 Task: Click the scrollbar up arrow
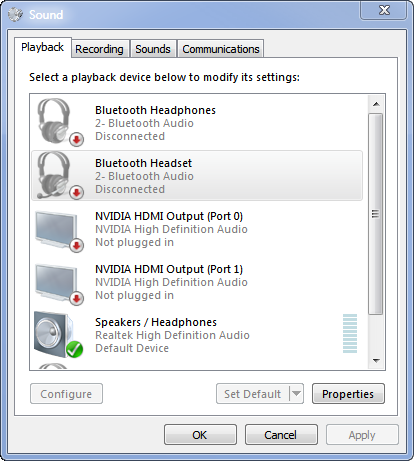coord(376,104)
